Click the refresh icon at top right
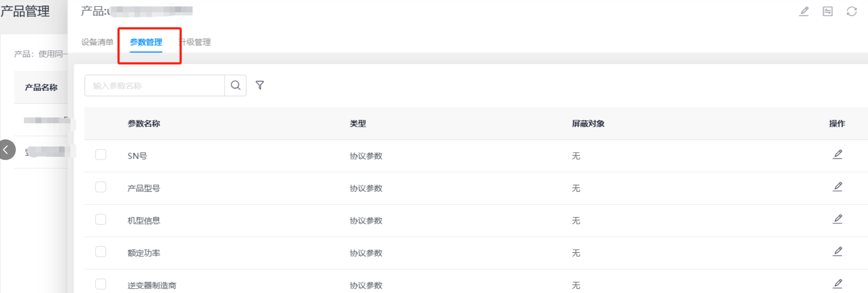Viewport: 868px width, 293px height. [x=852, y=11]
